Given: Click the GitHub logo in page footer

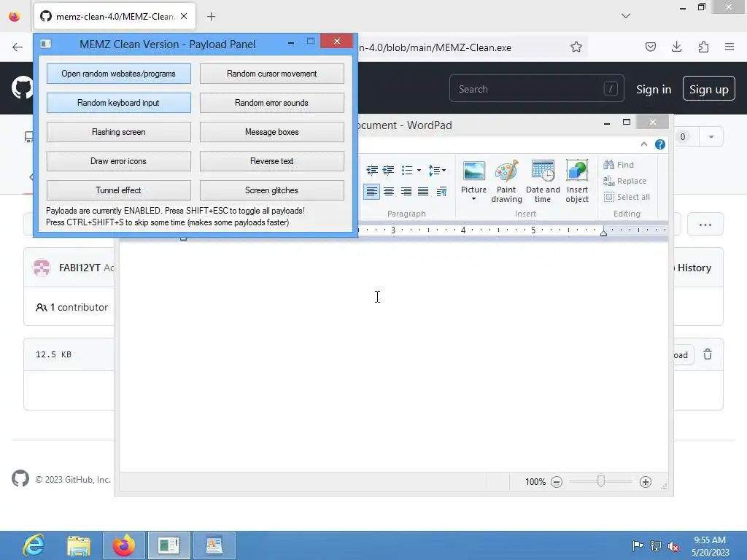Looking at the screenshot, I should (x=20, y=478).
